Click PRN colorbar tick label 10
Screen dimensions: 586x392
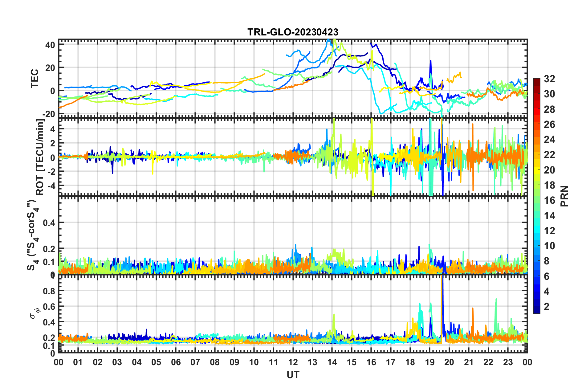[549, 246]
